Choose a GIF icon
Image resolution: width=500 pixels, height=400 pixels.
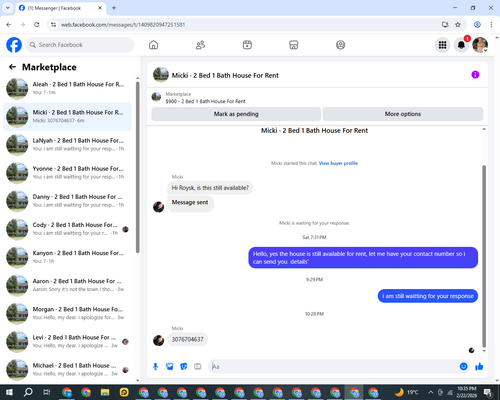click(198, 367)
